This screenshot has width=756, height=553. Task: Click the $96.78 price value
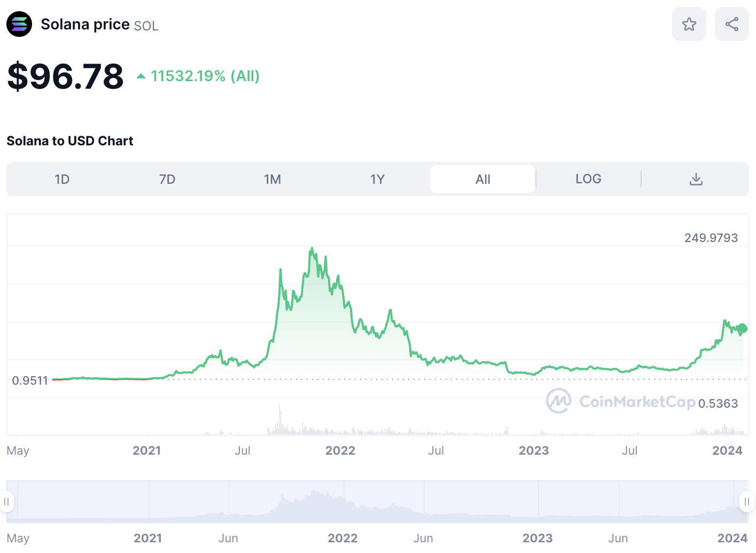click(65, 76)
